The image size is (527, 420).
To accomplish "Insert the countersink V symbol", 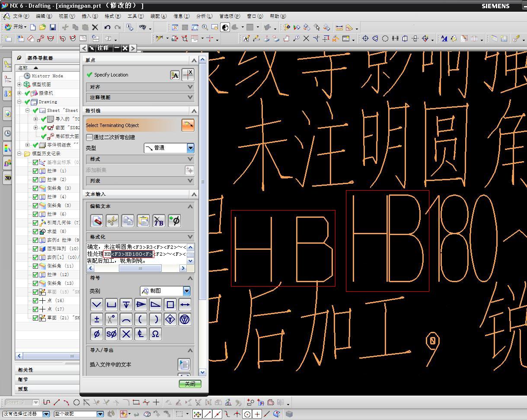I will point(97,305).
